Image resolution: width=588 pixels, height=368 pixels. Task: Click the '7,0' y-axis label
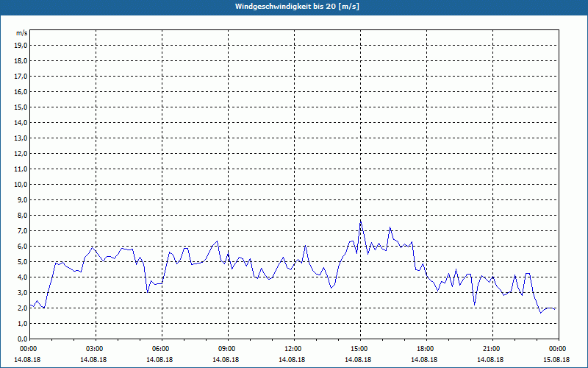[22, 231]
